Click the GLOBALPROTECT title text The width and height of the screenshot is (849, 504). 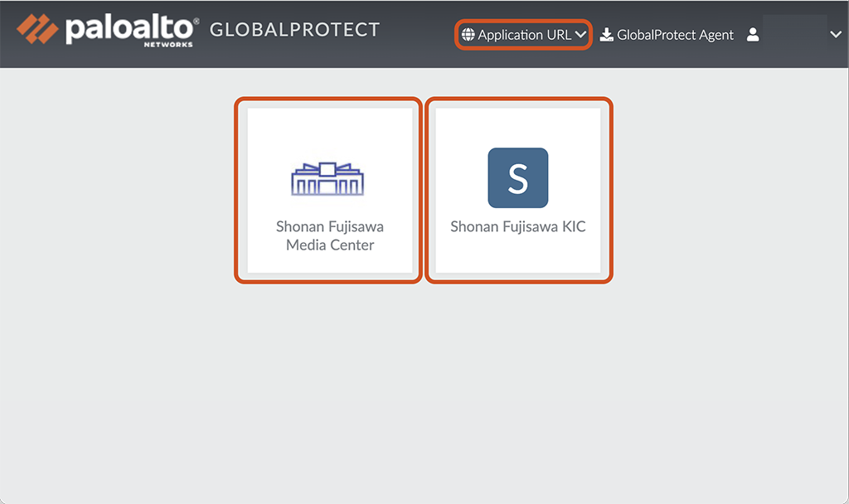pos(294,30)
